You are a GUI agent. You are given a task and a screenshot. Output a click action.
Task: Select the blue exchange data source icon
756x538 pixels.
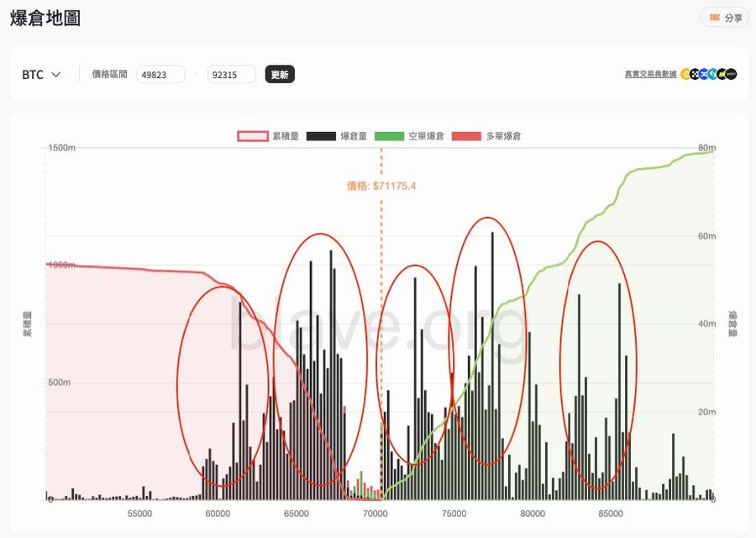704,74
